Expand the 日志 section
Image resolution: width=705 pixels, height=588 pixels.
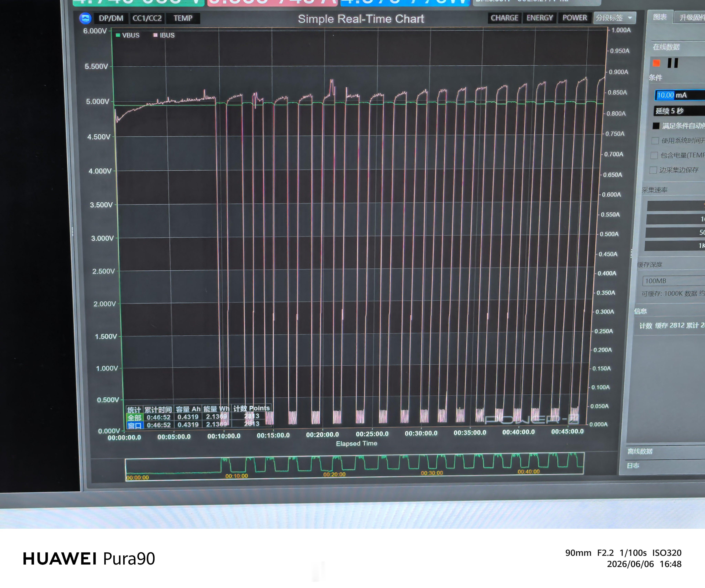point(633,465)
